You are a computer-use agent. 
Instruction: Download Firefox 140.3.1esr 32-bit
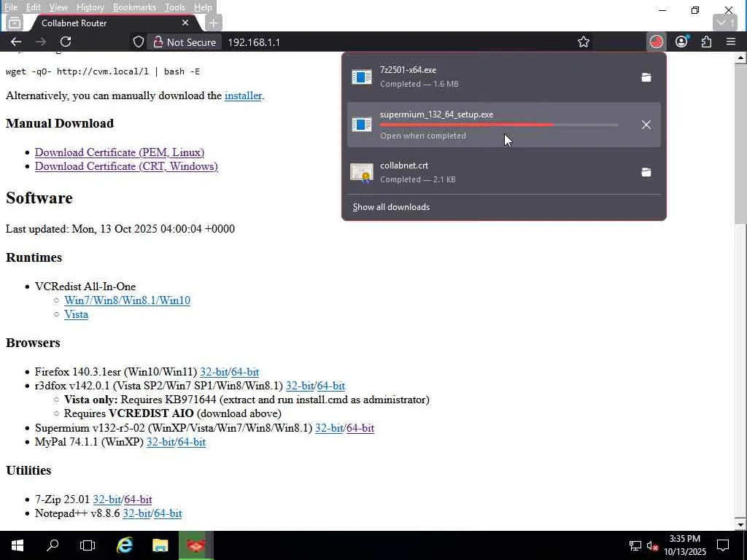(214, 372)
